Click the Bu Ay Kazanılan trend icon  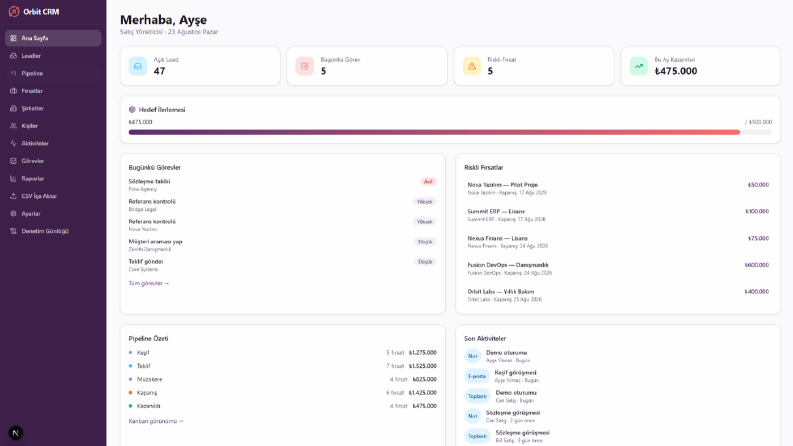639,66
